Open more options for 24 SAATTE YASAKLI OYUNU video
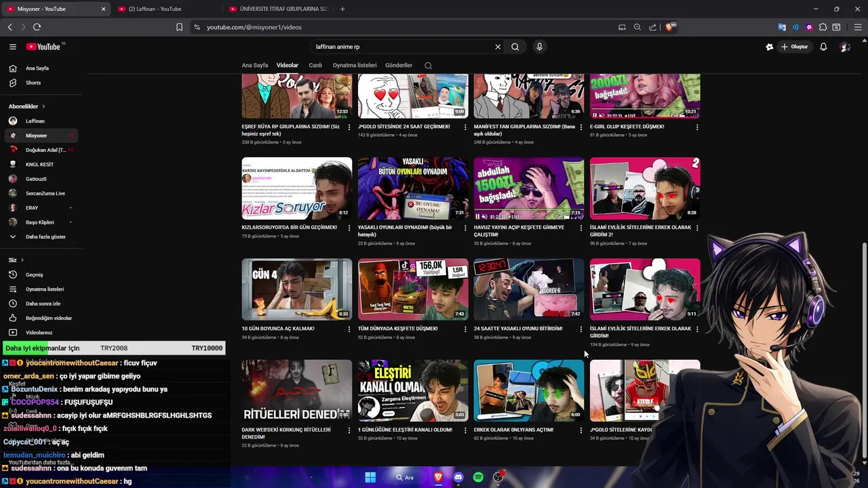The width and height of the screenshot is (868, 488). pos(581,329)
